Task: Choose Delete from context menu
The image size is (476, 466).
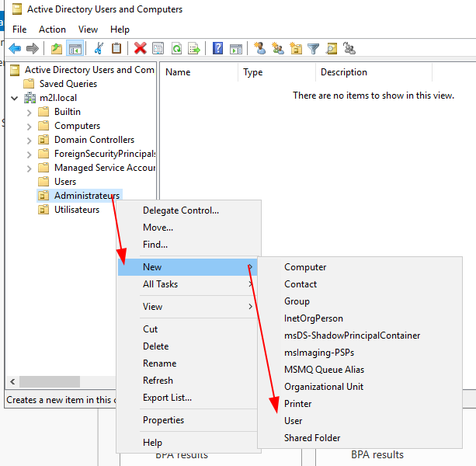Action: 188,346
